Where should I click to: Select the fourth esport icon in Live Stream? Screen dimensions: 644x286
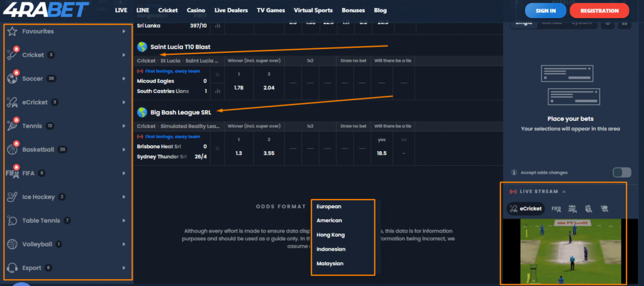(589, 209)
